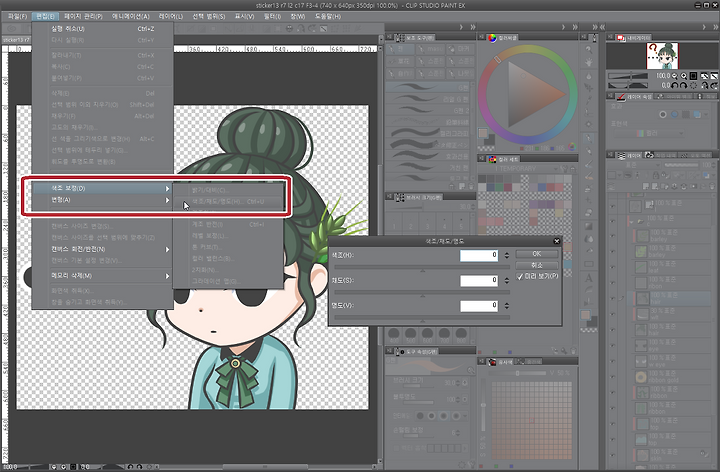
Task: Toggle visibility of the leaf layer
Action: coord(612,267)
